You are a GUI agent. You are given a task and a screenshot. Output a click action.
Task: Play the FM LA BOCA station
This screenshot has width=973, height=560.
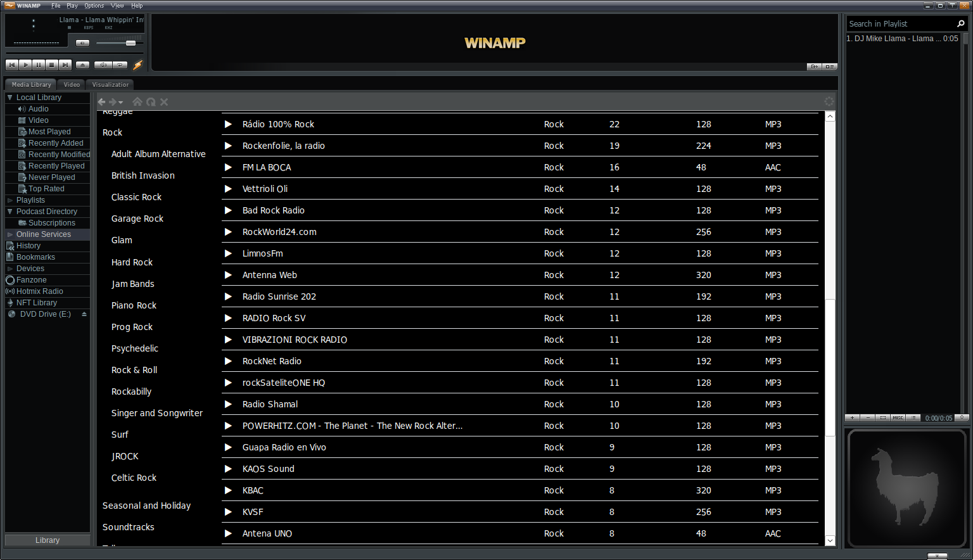[228, 167]
